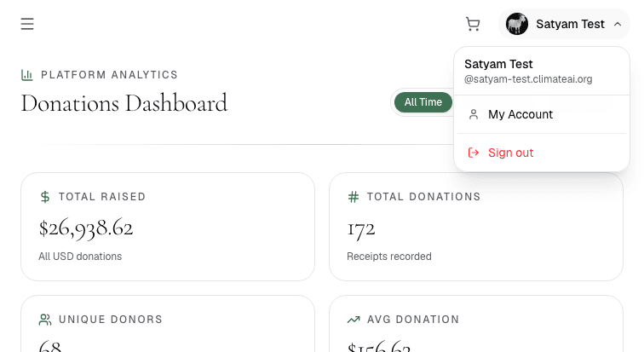The width and height of the screenshot is (644, 352).
Task: Click the Unique Donors card
Action: [168, 324]
